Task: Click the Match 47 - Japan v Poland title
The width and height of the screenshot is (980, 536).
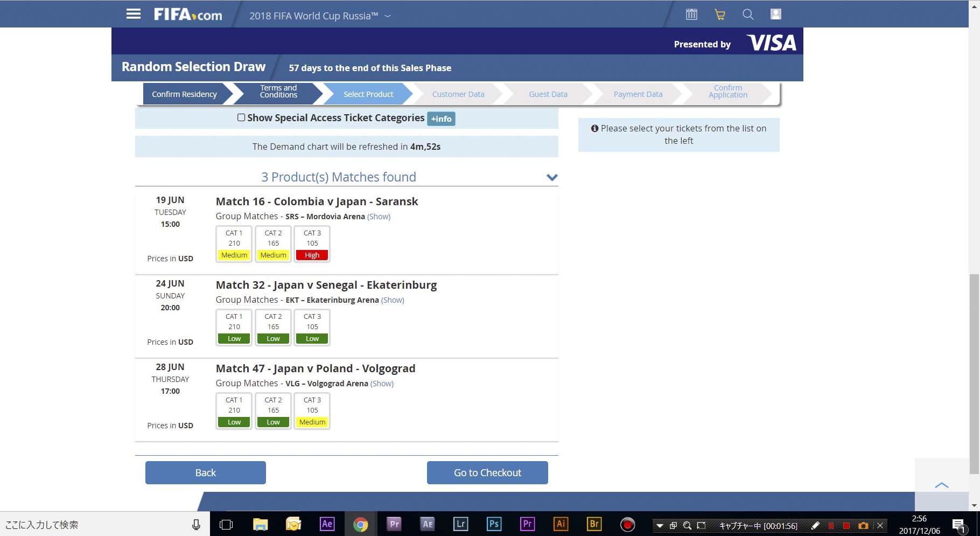Action: click(316, 368)
